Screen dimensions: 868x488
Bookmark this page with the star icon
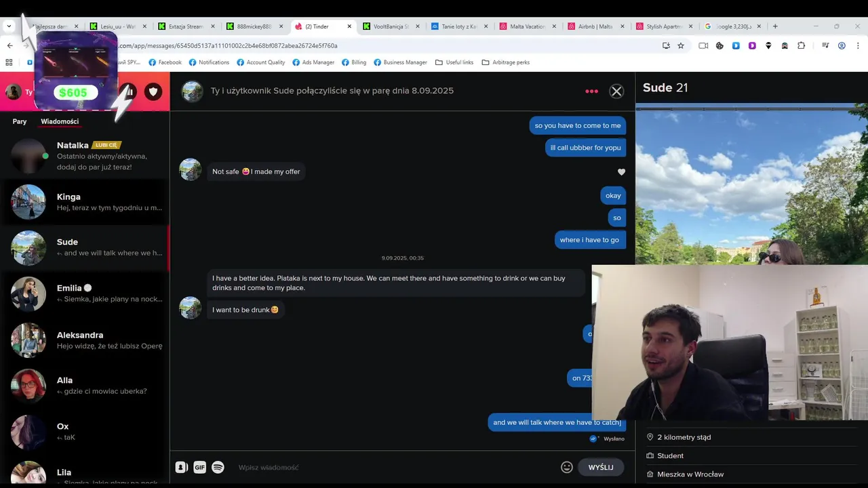[x=681, y=45]
